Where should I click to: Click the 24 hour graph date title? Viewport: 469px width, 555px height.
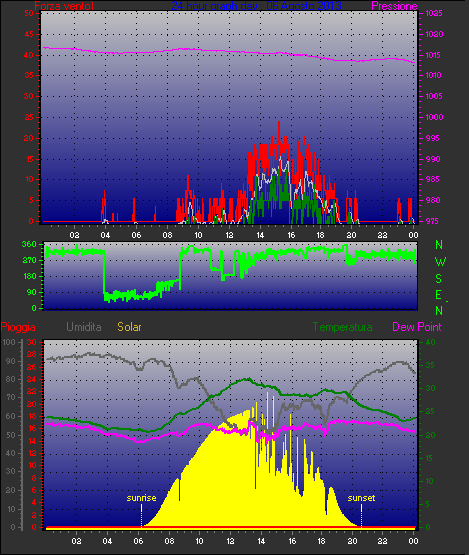pyautogui.click(x=256, y=6)
